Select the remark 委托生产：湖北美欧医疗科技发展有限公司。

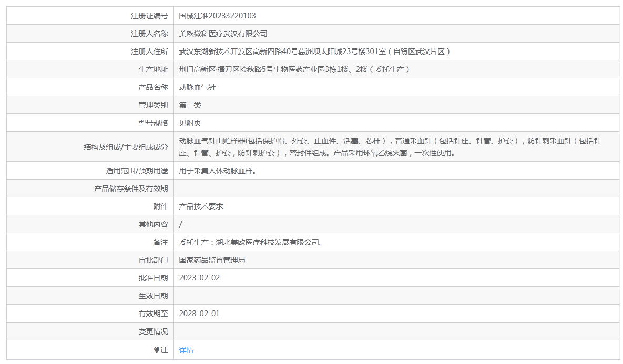[x=252, y=243]
